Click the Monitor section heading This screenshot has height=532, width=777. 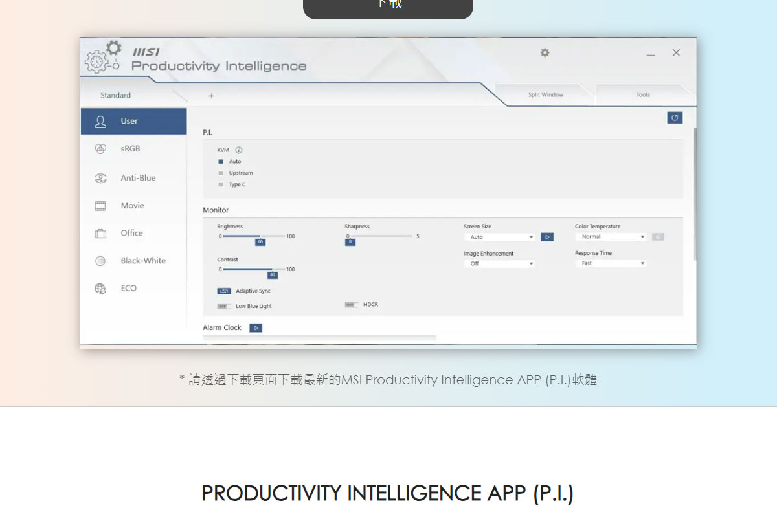[216, 210]
